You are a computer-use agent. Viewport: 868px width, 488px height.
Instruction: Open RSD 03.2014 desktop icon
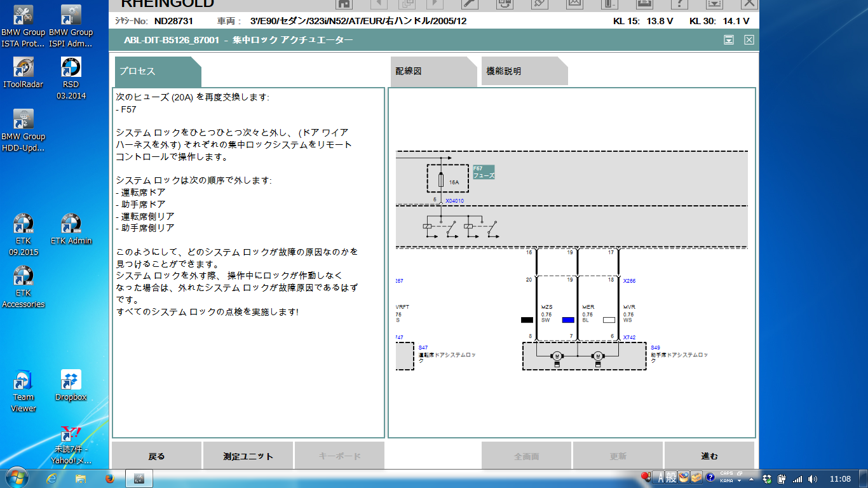[71, 79]
